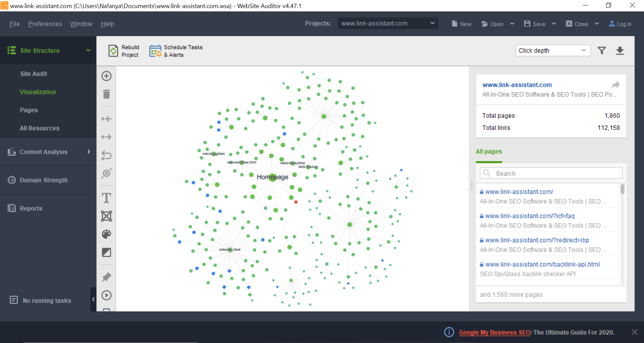Expand the Content Analysis section
The height and width of the screenshot is (343, 644).
click(x=89, y=152)
